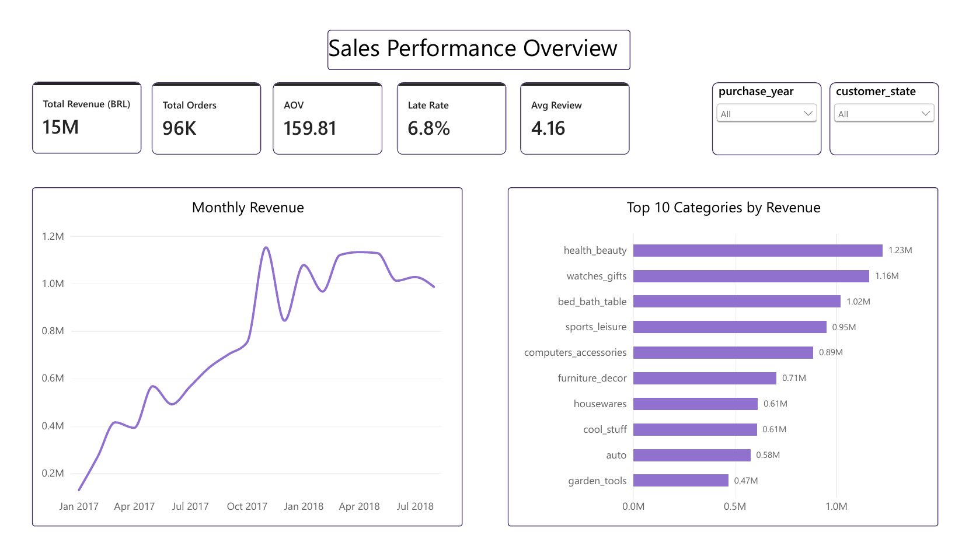This screenshot has width=969, height=560.
Task: Click the customer_state slicer header
Action: click(x=876, y=92)
